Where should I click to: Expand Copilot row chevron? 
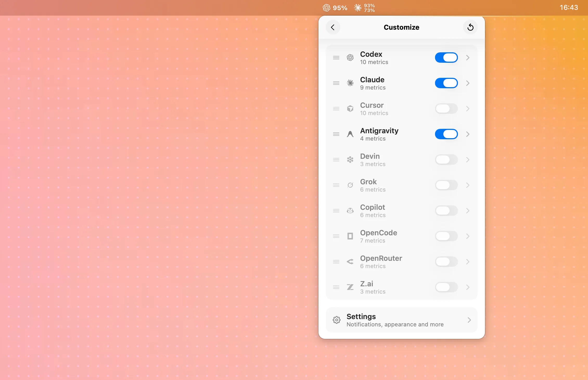pos(468,211)
